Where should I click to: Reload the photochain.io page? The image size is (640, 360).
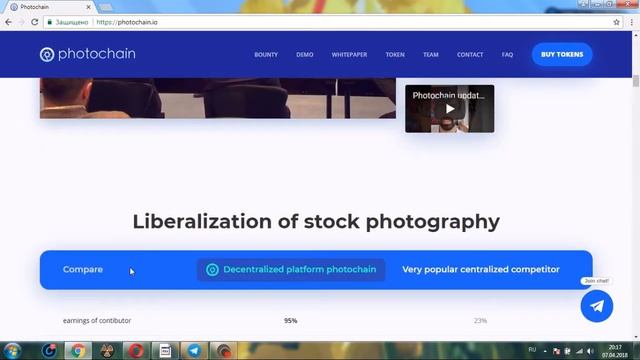[35, 22]
